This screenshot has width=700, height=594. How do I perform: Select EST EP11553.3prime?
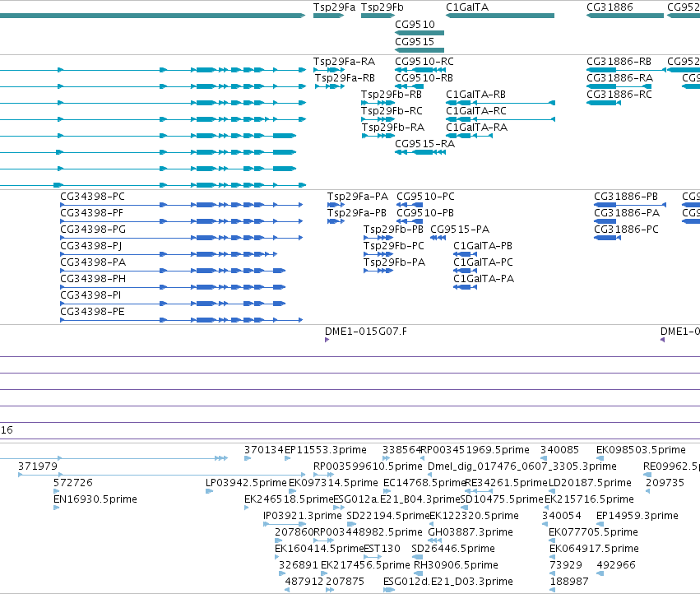(x=326, y=450)
